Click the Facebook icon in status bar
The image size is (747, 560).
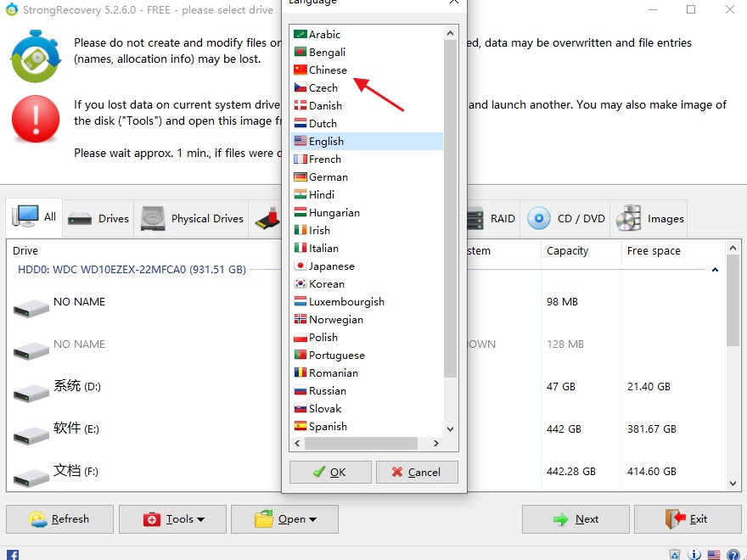pyautogui.click(x=13, y=555)
